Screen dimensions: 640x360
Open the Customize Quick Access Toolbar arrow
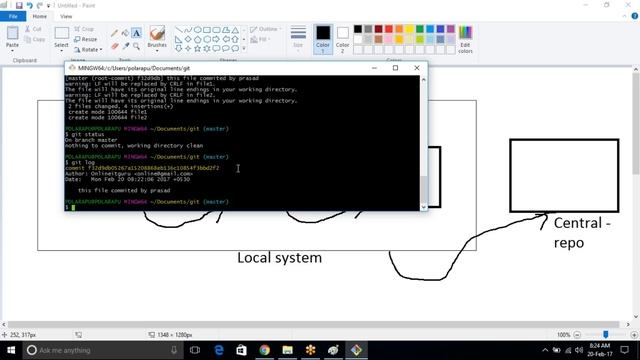click(x=49, y=6)
